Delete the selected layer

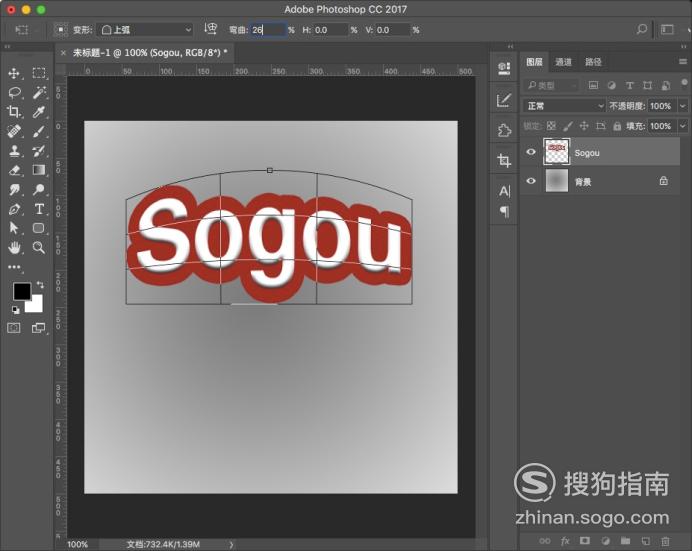point(666,541)
